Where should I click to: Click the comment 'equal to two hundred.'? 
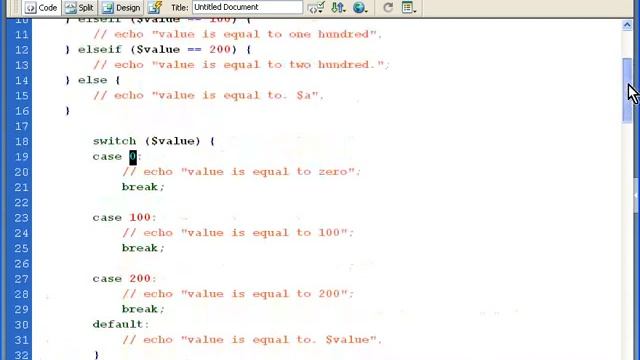coord(241,65)
